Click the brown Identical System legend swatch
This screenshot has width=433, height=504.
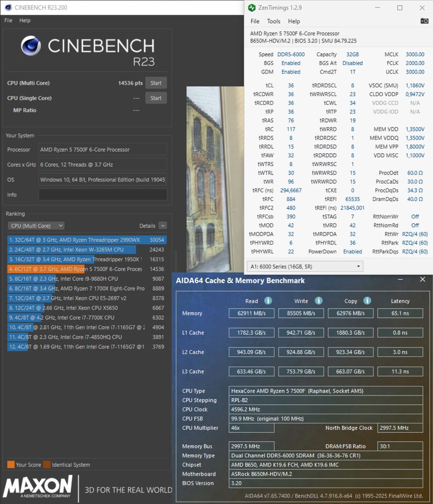coord(47,465)
